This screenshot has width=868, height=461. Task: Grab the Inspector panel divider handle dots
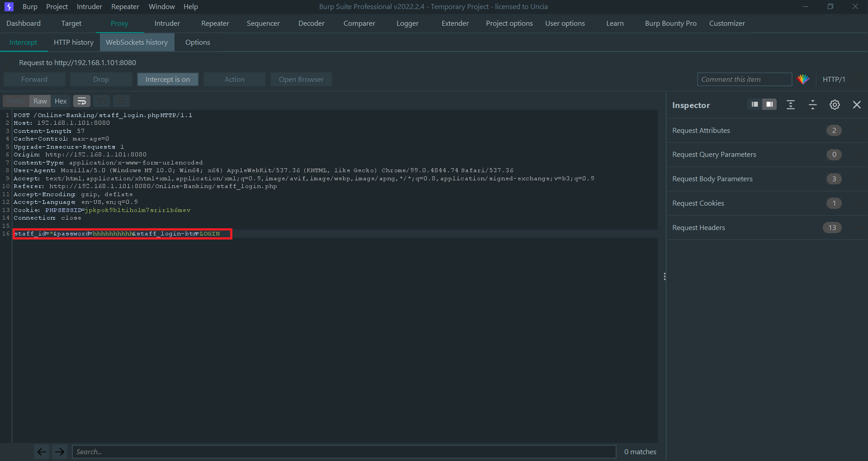click(x=664, y=276)
